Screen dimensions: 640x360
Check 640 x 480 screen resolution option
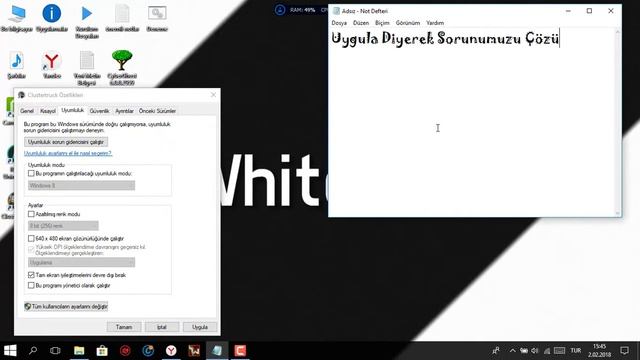[31, 238]
